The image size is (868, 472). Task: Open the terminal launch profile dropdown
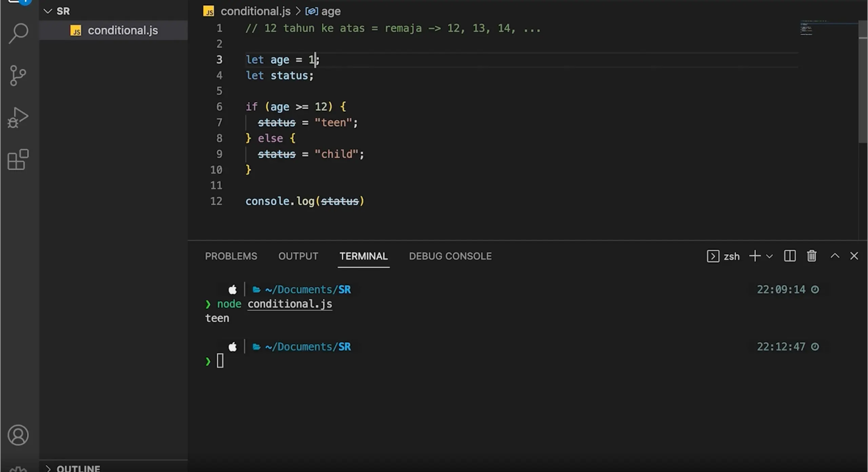pyautogui.click(x=769, y=256)
